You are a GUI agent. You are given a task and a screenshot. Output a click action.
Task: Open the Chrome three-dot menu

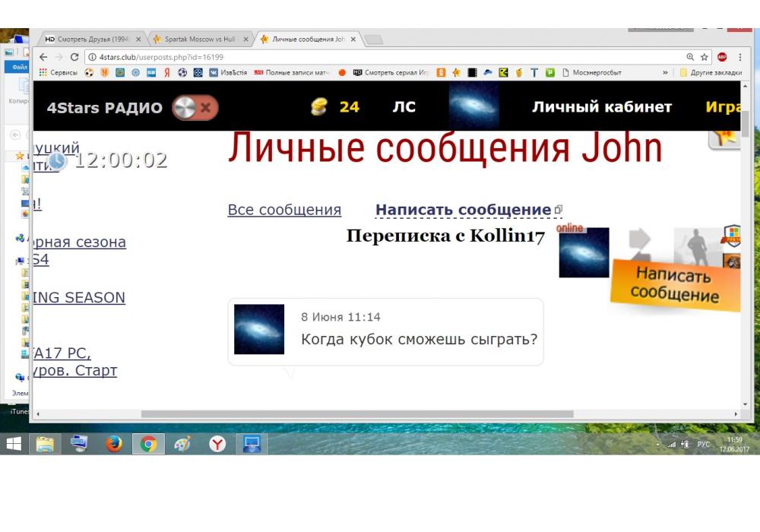[x=740, y=57]
